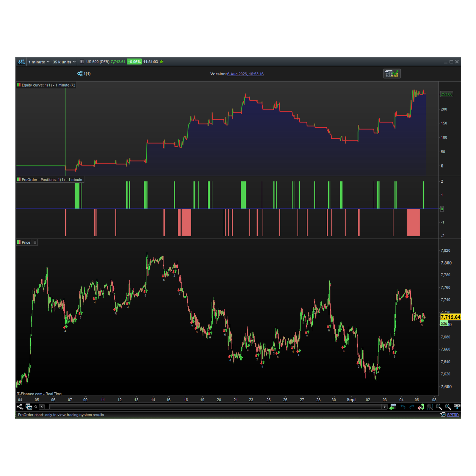Click the zoom in magnifier
Viewport: 476px width, 476px height.
click(x=448, y=407)
